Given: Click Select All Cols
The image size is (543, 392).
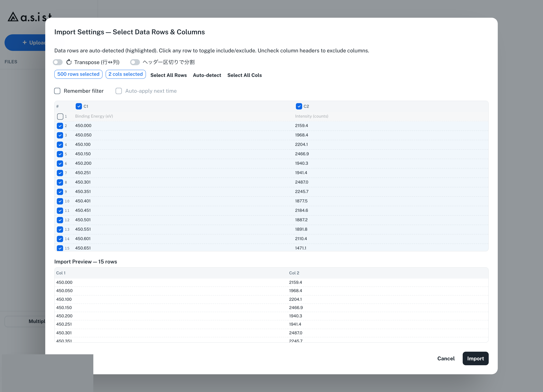Looking at the screenshot, I should coord(245,75).
